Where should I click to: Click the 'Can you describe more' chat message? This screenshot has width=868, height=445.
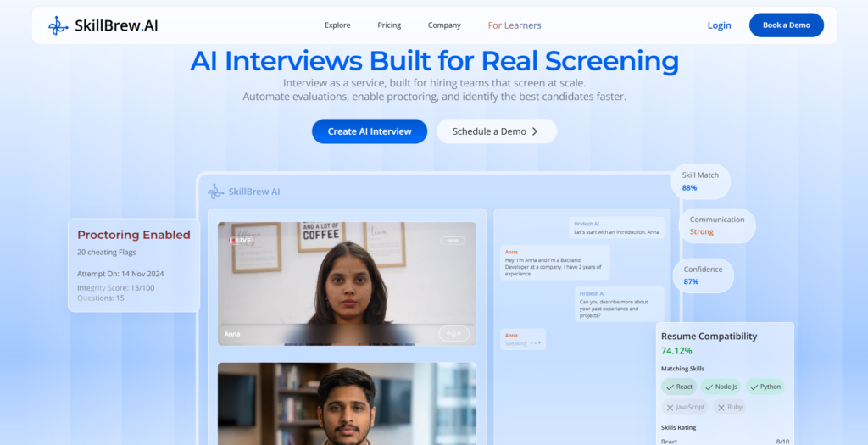[619, 304]
